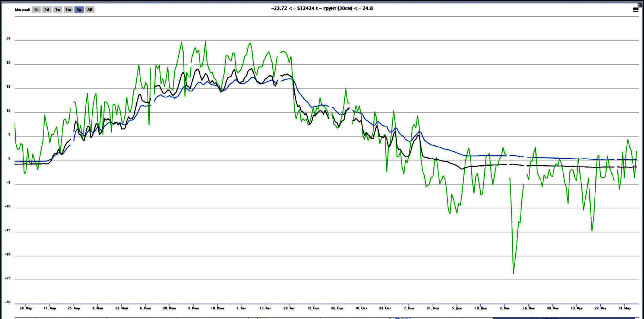Switch scale to 1d range
The height and width of the screenshot is (319, 644).
point(47,10)
